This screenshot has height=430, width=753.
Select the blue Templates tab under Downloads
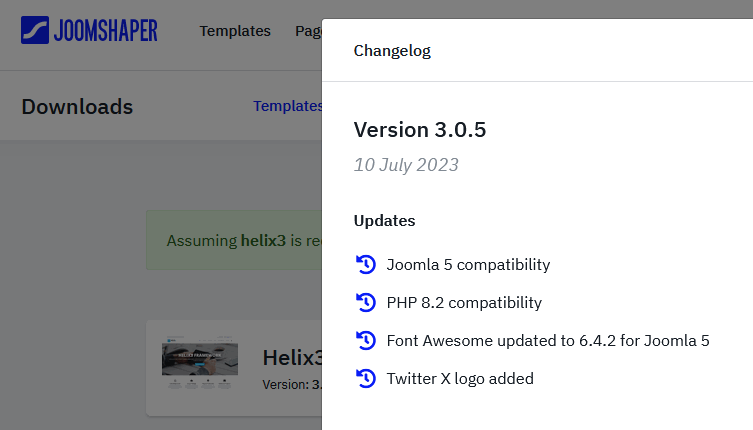(x=287, y=106)
